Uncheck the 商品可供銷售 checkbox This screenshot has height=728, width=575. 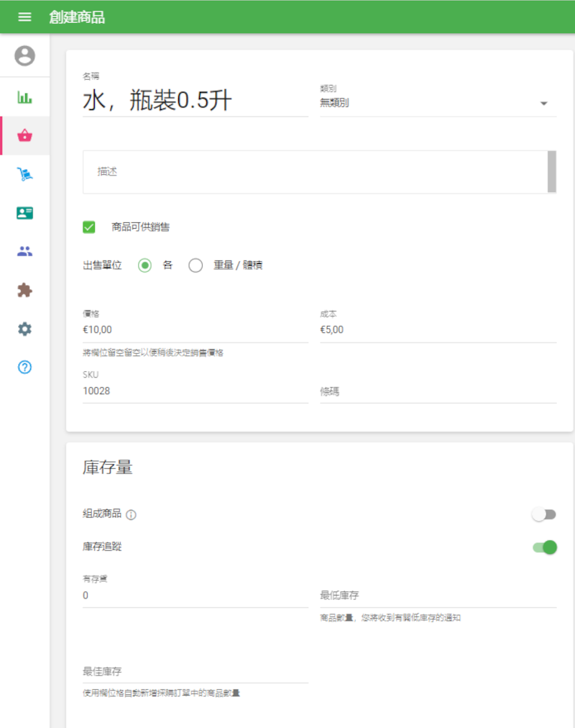point(88,227)
